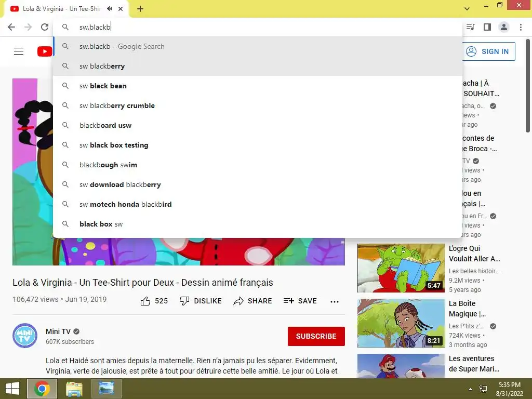
Task: Open the Mini TV channel avatar
Action: pyautogui.click(x=25, y=336)
